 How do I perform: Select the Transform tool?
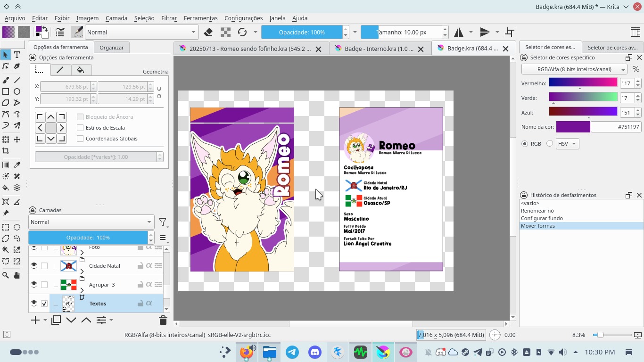coord(6,140)
